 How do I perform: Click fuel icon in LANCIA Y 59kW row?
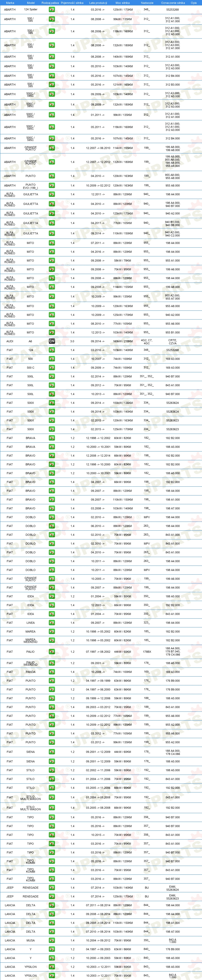click(x=52, y=958)
